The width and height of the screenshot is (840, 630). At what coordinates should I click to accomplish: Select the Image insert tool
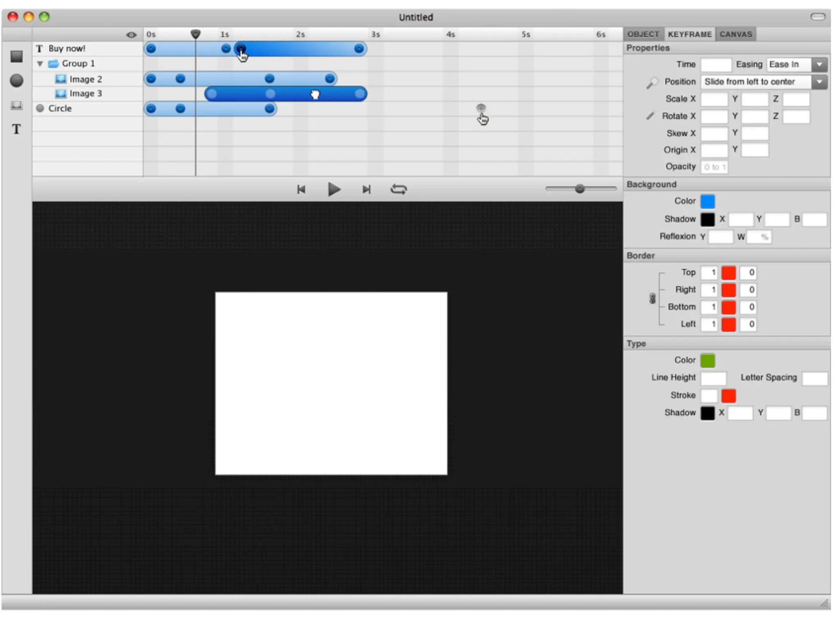tap(16, 105)
